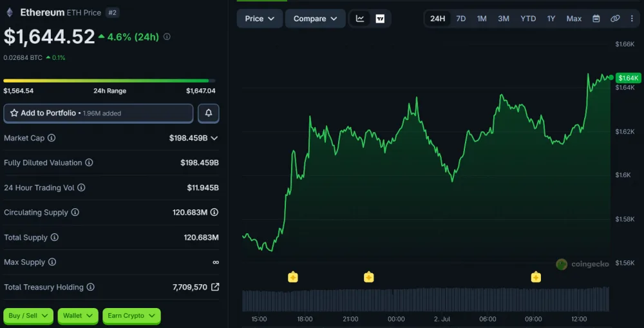Open the Wallet dropdown
Viewport: 644px width, 328px height.
click(x=78, y=316)
